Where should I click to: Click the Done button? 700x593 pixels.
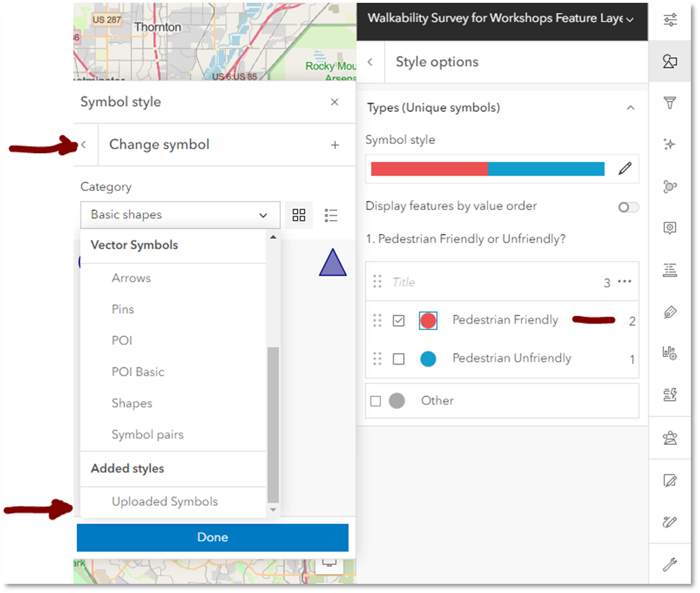(212, 537)
